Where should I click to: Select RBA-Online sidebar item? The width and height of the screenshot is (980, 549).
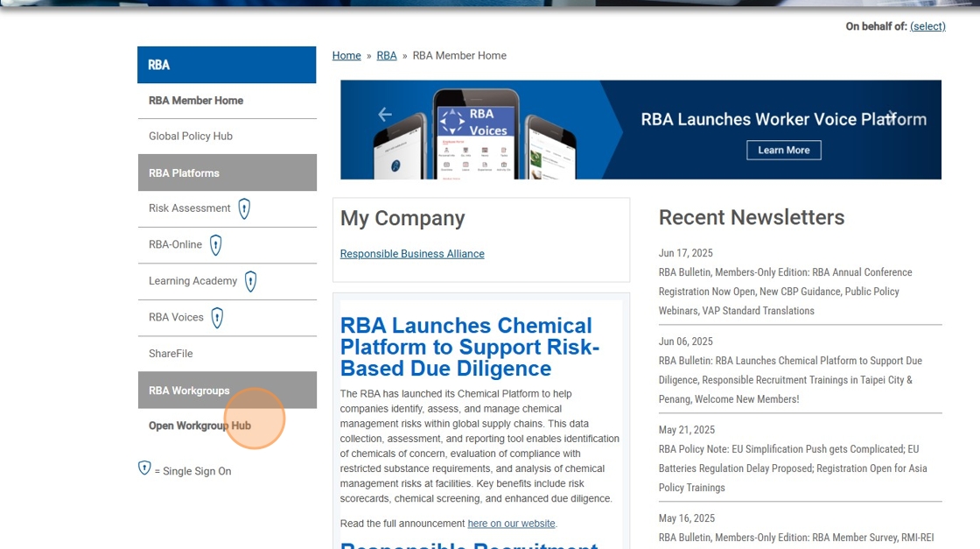pos(175,244)
